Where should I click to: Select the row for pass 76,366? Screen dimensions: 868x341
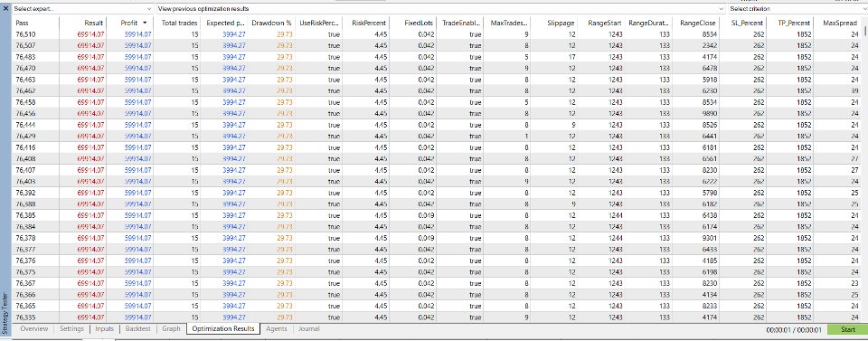(x=436, y=295)
